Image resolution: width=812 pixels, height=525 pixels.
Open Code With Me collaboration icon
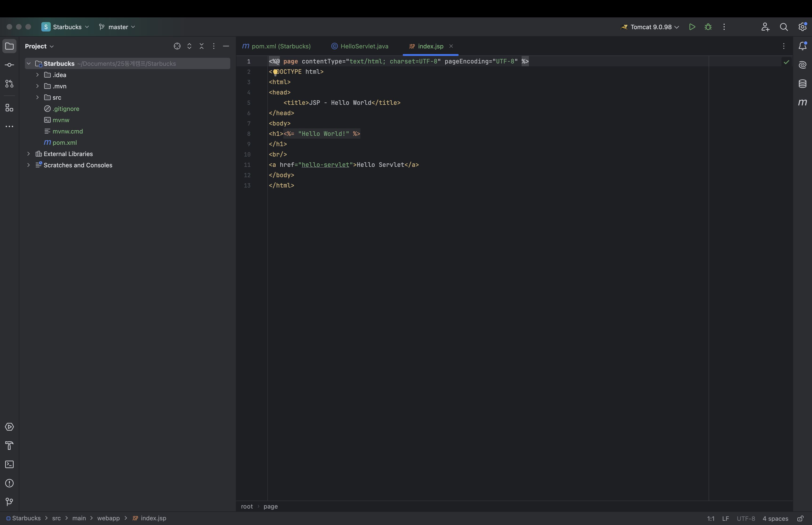[x=765, y=27]
